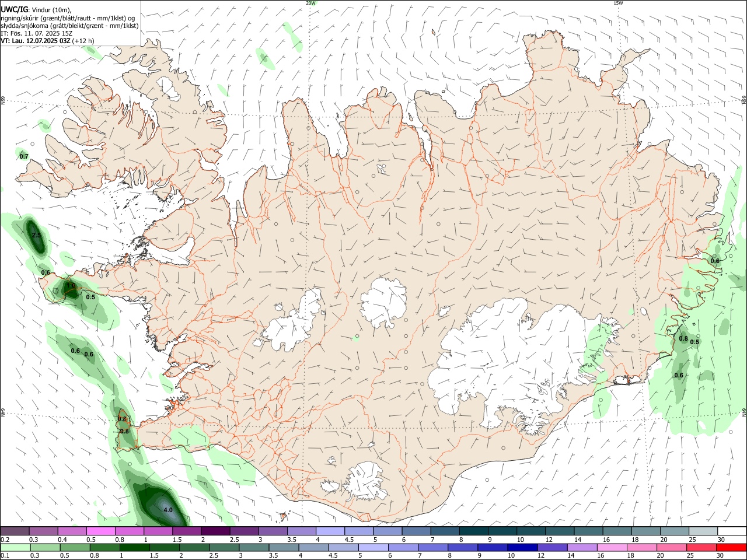Pick the purple 12 swatch in the rain legend row

coord(553,548)
